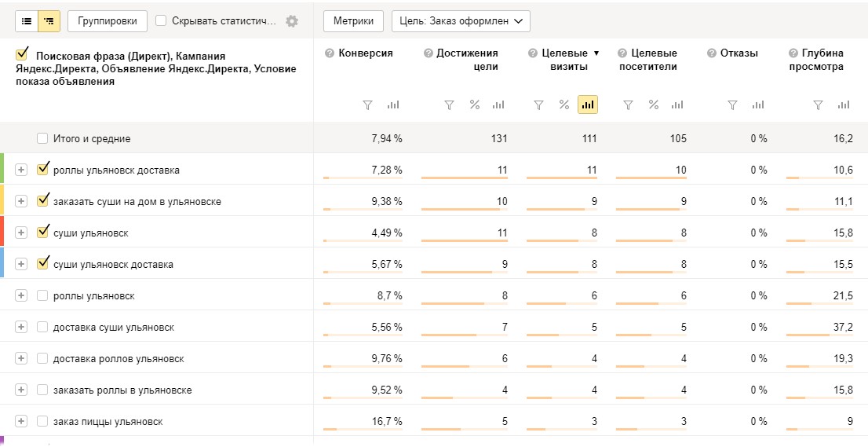Enable Скрывать статистически checkbox
This screenshot has height=447, width=868.
coord(161,21)
